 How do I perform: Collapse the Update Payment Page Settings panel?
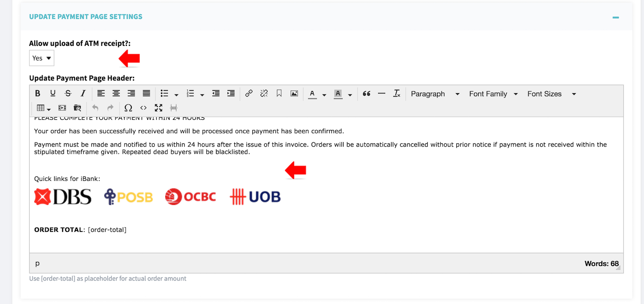pyautogui.click(x=616, y=18)
